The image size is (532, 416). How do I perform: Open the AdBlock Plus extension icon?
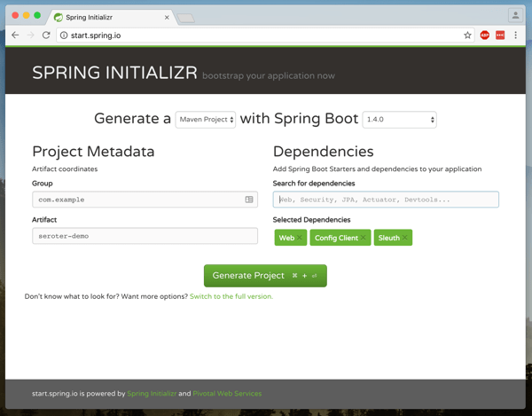pos(485,35)
